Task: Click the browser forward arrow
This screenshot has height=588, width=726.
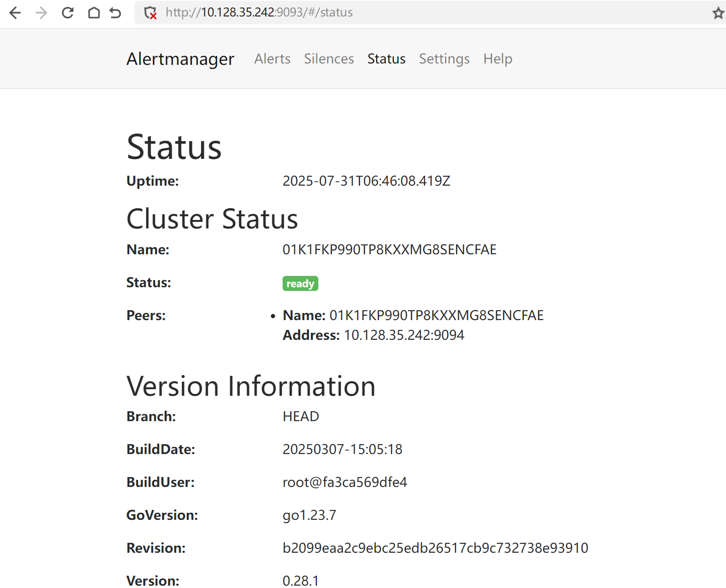Action: (41, 13)
